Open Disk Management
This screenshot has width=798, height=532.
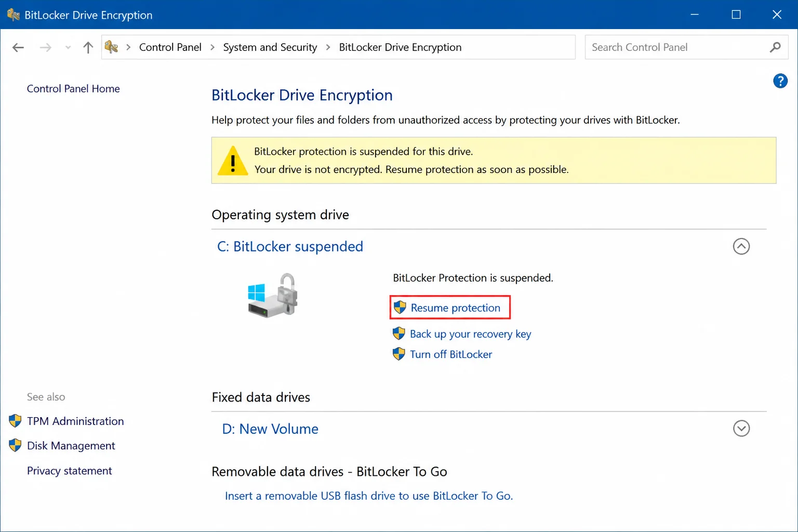pyautogui.click(x=71, y=446)
